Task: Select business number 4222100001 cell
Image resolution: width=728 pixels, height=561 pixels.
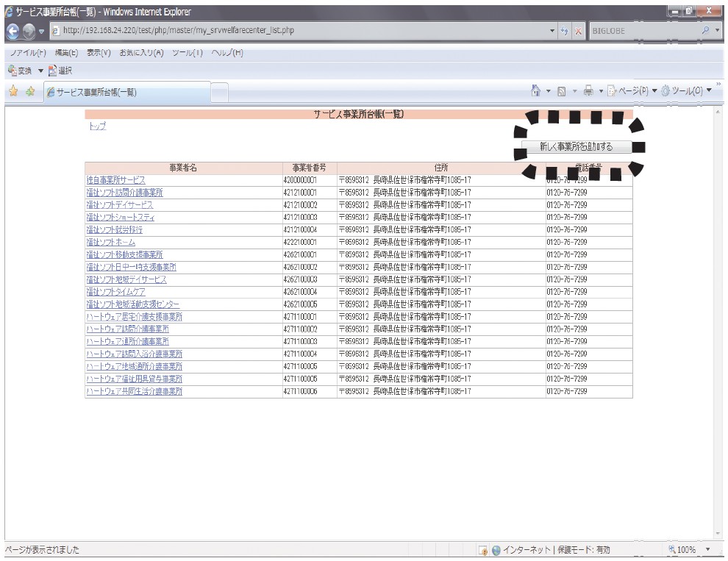Action: pyautogui.click(x=310, y=242)
